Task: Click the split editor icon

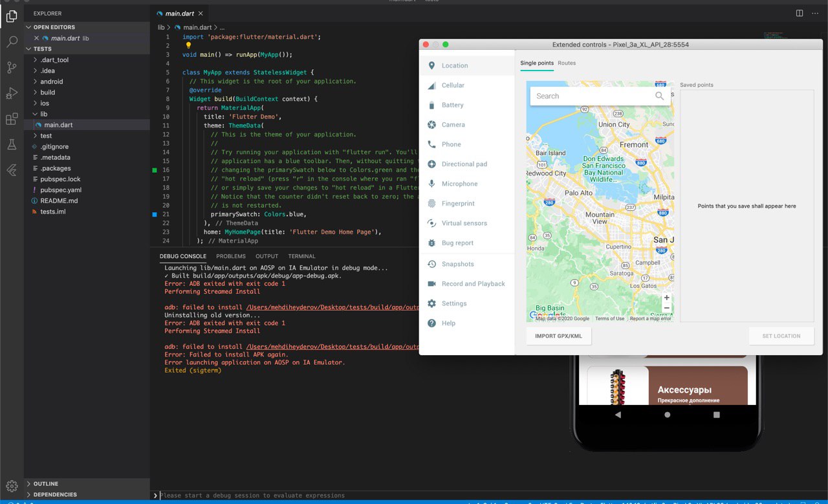Action: tap(800, 13)
